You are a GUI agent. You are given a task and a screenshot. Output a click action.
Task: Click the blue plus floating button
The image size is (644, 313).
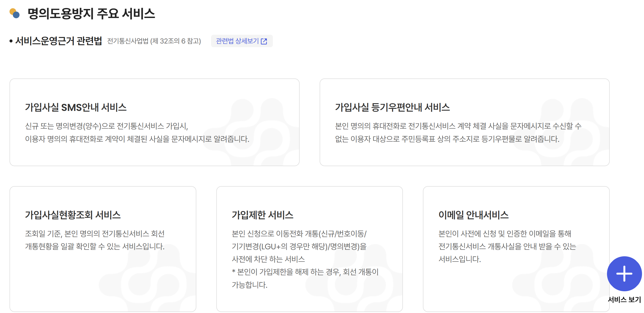(x=624, y=274)
